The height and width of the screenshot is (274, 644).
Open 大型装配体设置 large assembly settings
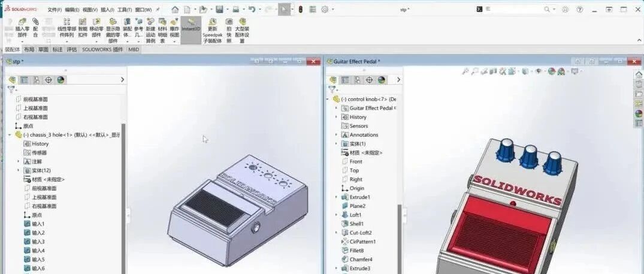point(242,31)
